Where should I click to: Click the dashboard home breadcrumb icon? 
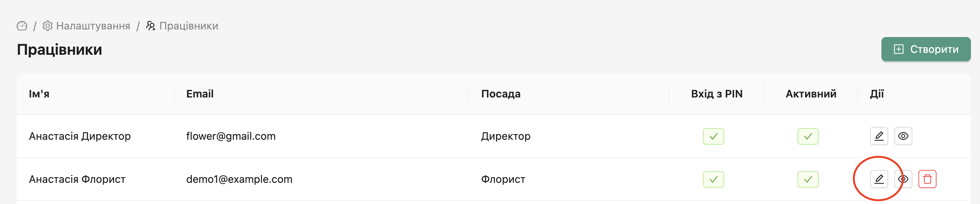[22, 26]
